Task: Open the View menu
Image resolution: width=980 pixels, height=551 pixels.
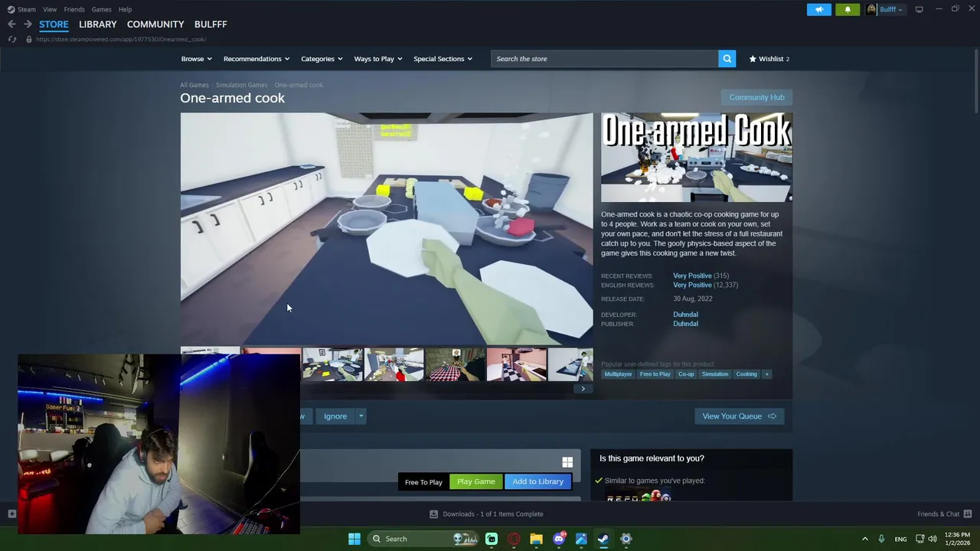Action: pos(50,9)
